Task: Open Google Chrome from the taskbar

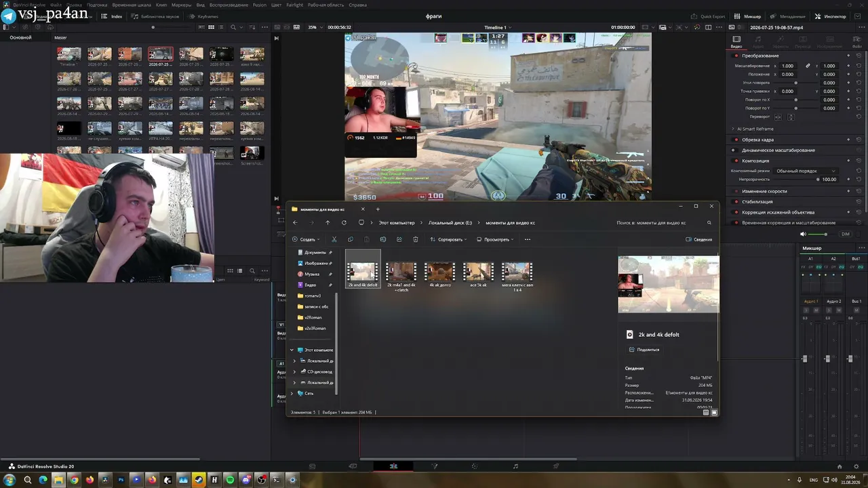Action: 74,480
